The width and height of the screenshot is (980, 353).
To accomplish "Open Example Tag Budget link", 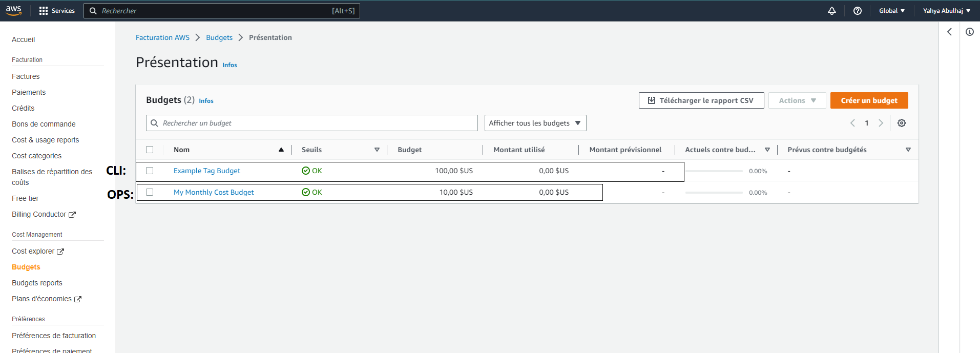I will coord(207,171).
